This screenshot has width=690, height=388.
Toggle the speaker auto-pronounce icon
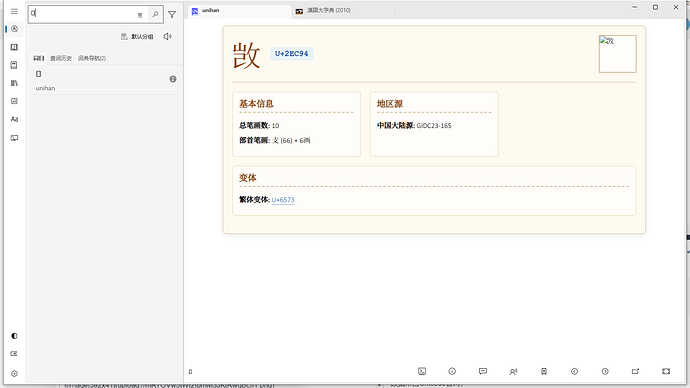click(x=168, y=37)
